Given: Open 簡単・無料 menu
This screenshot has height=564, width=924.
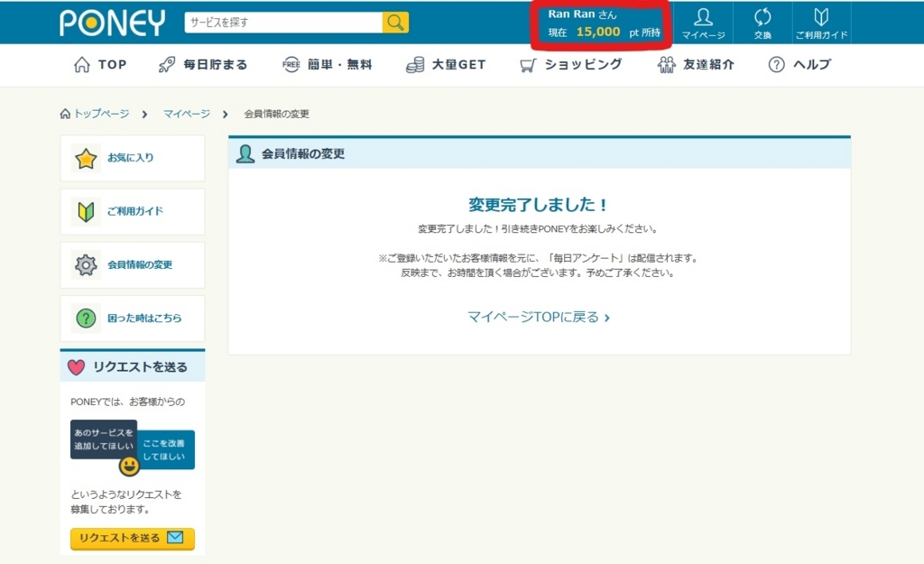Looking at the screenshot, I should pyautogui.click(x=339, y=64).
